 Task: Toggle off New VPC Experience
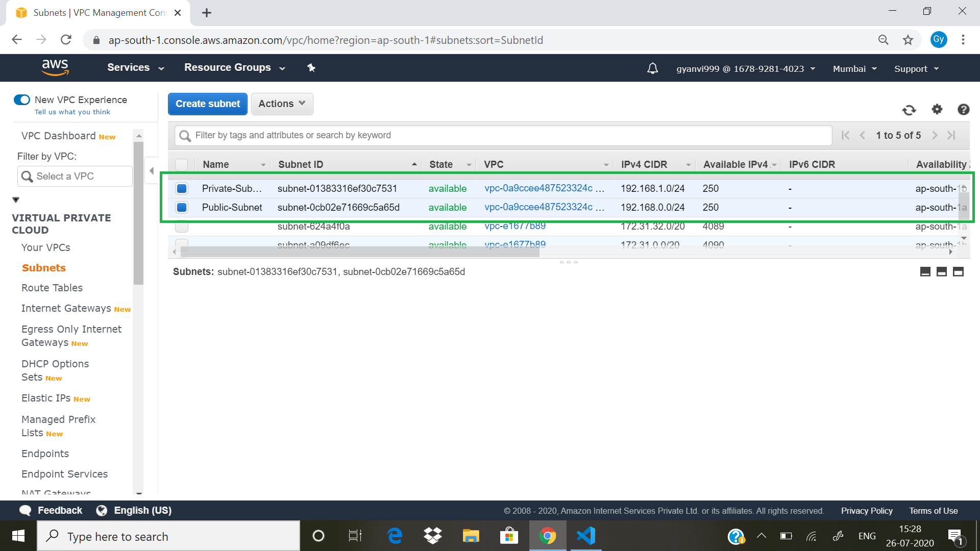[x=22, y=99]
